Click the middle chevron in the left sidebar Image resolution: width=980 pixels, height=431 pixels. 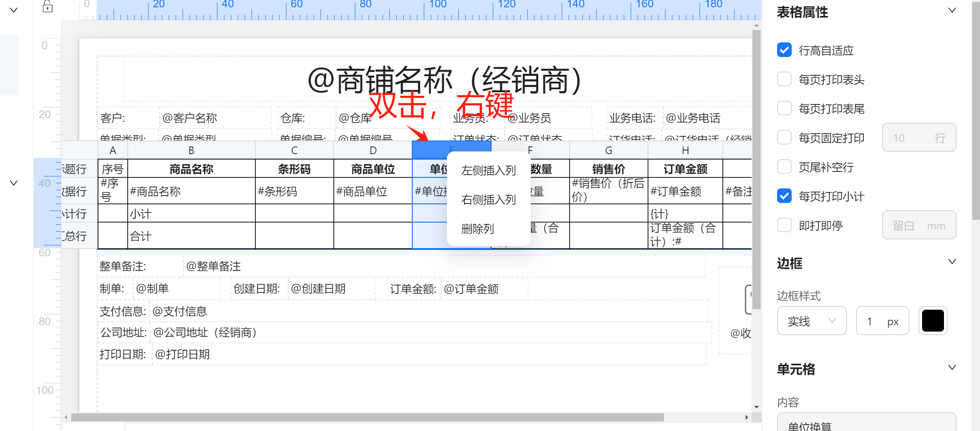(14, 183)
